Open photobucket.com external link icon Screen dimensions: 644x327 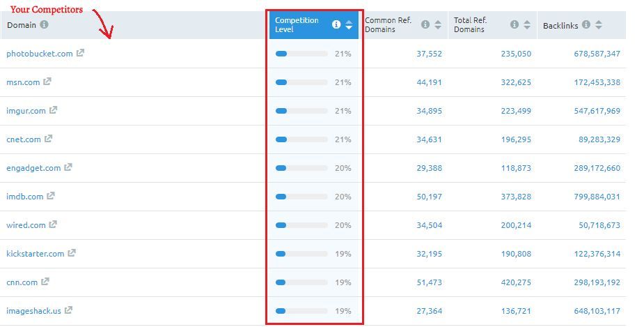click(x=80, y=53)
